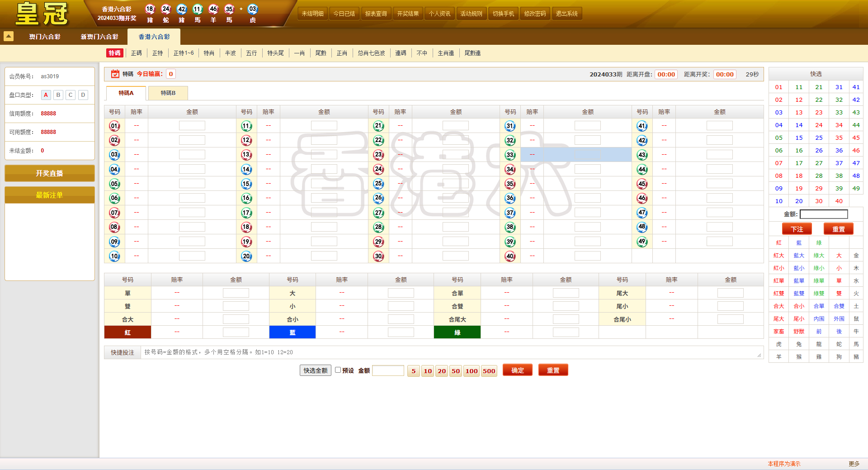Click the drawn result ball 03 (虎) in header
Screen dimensions: 868x470
pos(254,9)
